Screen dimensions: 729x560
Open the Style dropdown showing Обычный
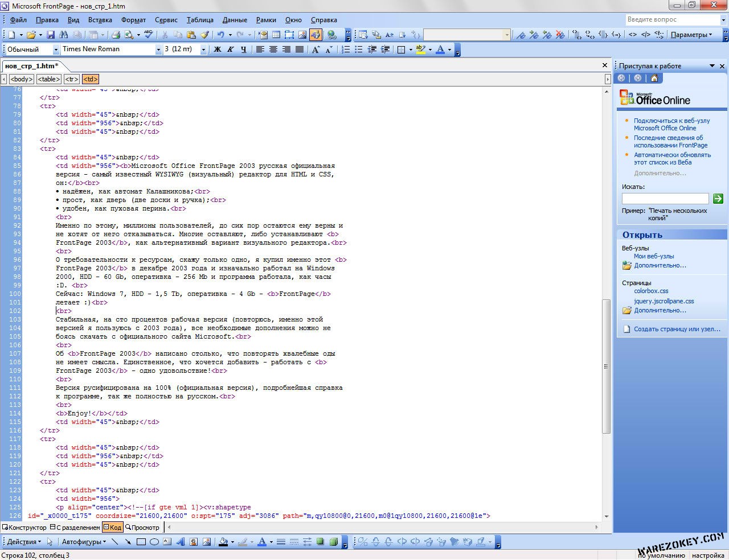click(x=56, y=50)
